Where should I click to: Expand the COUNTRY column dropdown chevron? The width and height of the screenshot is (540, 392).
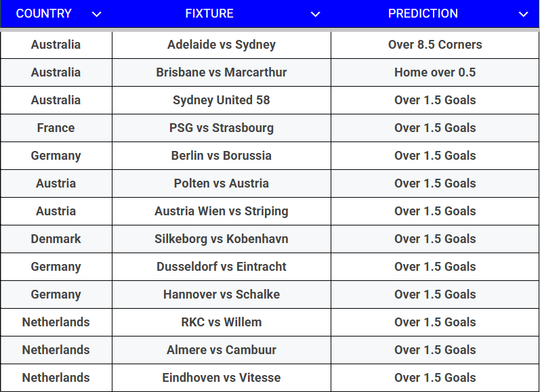(97, 14)
